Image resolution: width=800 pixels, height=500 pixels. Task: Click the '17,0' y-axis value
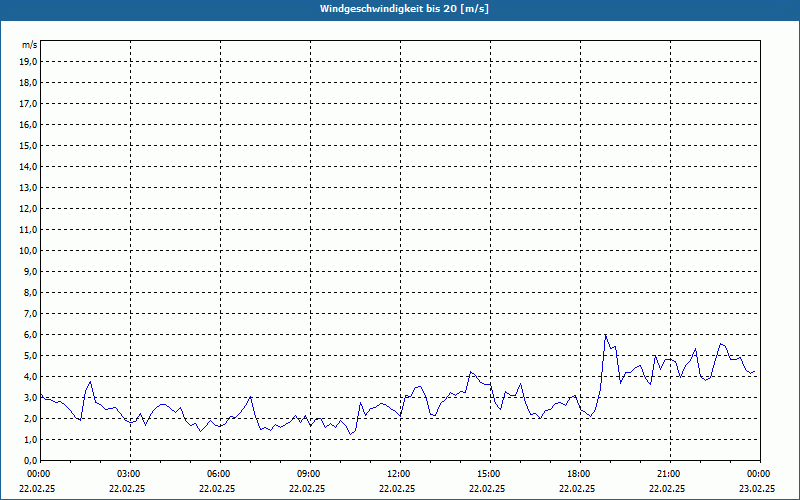[28, 104]
